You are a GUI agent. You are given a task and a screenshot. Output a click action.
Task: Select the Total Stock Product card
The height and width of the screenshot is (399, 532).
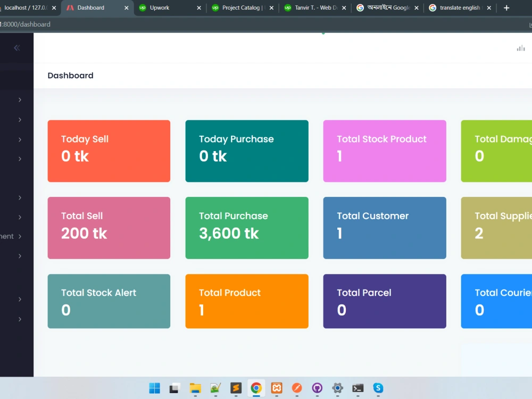385,151
